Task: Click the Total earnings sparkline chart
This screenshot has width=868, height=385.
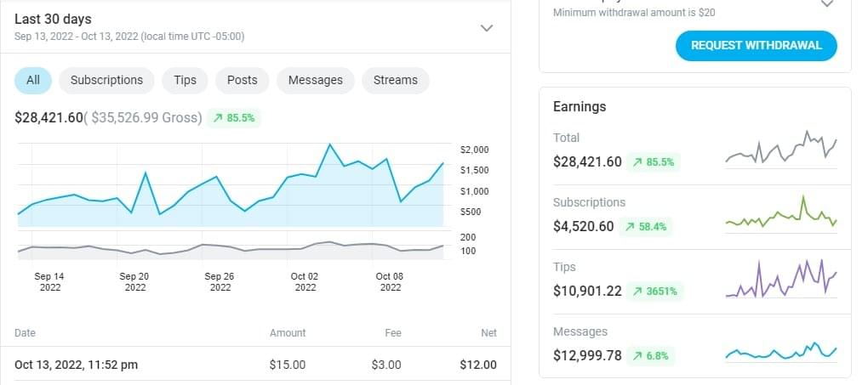Action: coord(780,150)
